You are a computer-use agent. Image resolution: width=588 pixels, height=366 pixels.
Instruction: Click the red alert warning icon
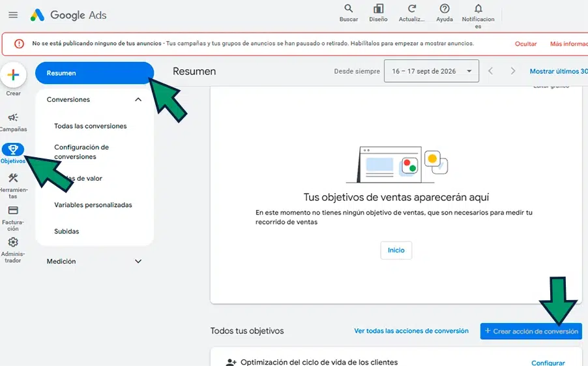click(x=19, y=44)
